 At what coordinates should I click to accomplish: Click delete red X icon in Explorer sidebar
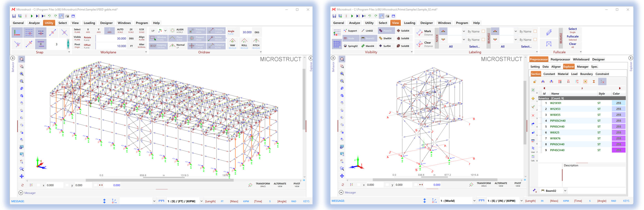[x=533, y=115]
